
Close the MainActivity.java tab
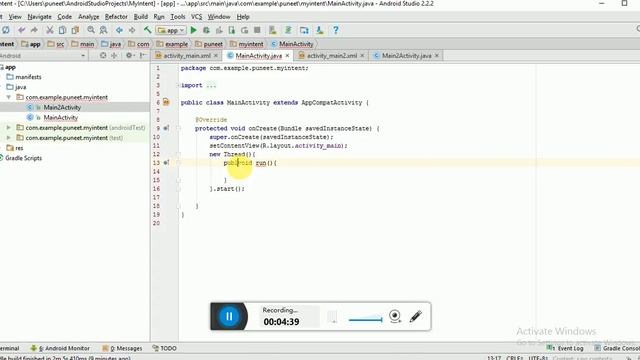(x=287, y=56)
